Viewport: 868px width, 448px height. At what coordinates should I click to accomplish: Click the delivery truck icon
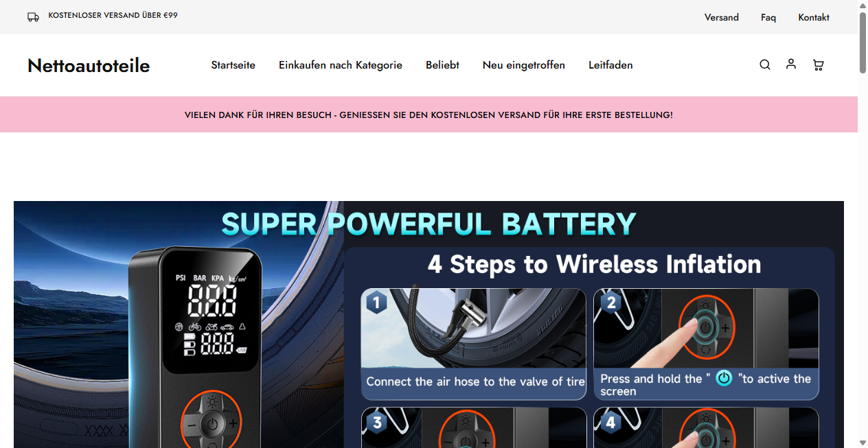33,17
